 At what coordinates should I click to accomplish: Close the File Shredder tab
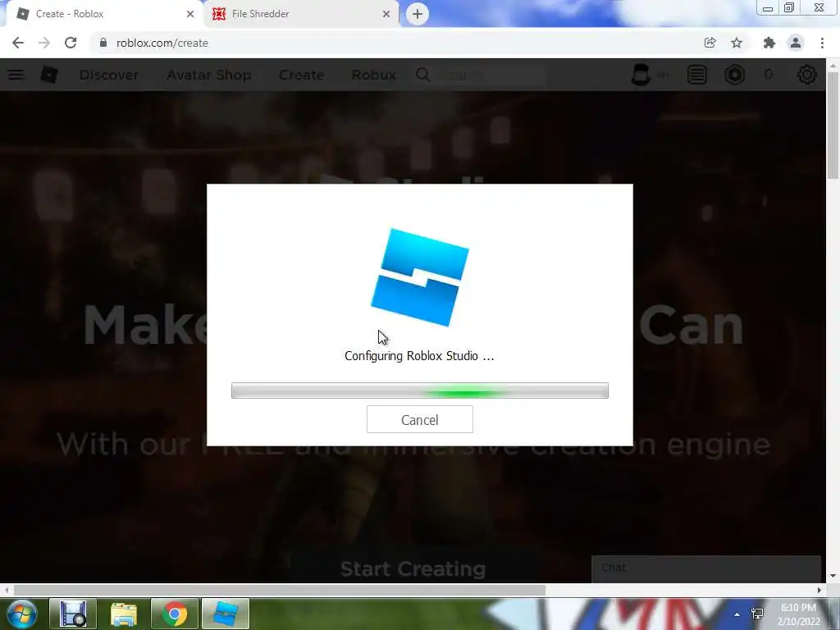[x=386, y=14]
